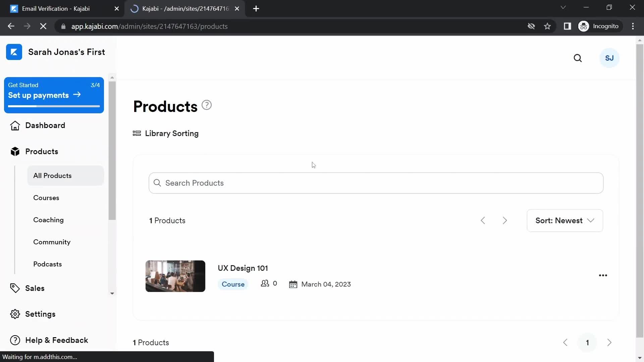Click the Library Sorting link
The width and height of the screenshot is (644, 362).
172,133
